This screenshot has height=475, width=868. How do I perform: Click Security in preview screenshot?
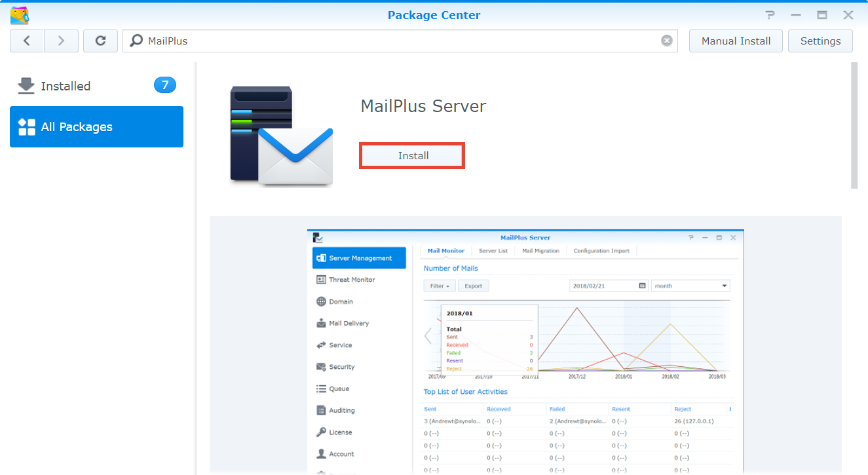click(341, 367)
